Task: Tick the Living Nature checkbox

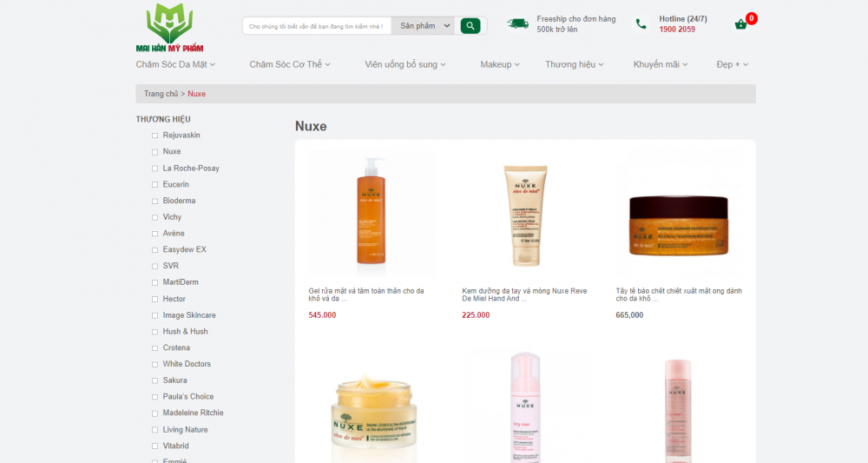Action: pos(155,430)
